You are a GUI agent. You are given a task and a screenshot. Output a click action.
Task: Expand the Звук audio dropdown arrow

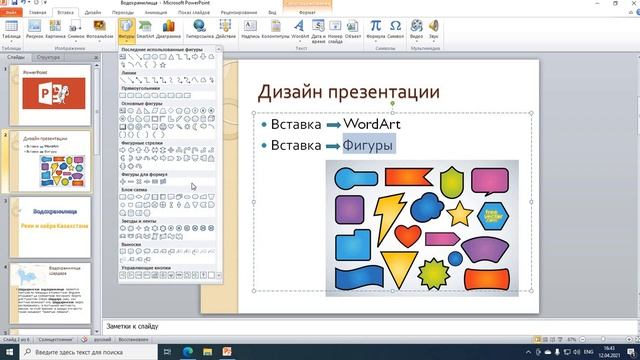pyautogui.click(x=433, y=41)
